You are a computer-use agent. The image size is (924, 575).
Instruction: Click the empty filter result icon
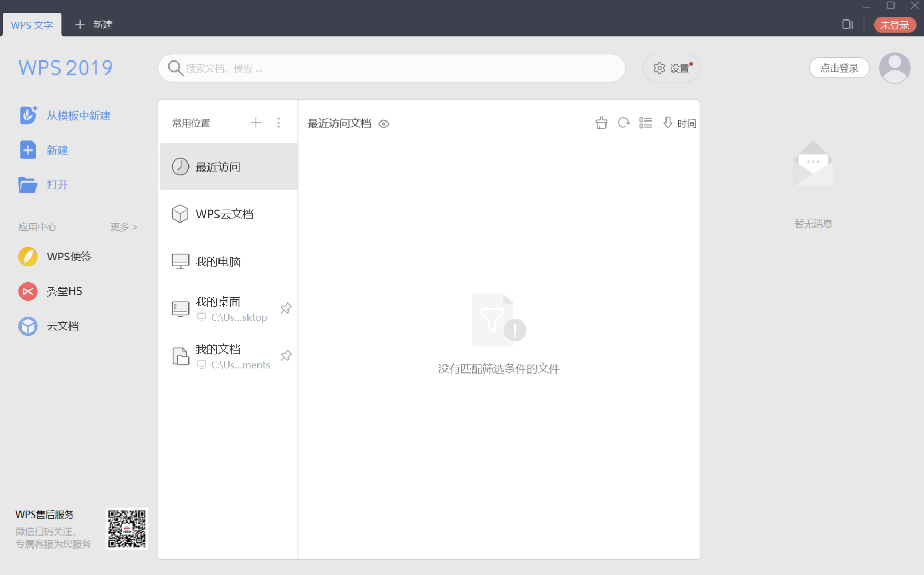pos(499,319)
